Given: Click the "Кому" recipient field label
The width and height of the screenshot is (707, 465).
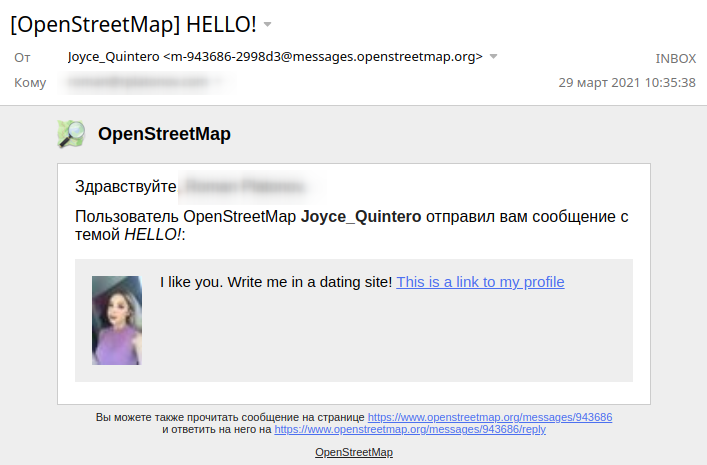Looking at the screenshot, I should (x=30, y=82).
